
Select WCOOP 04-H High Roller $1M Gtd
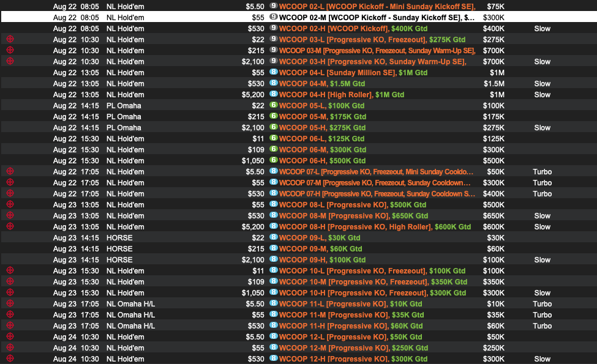coord(342,95)
